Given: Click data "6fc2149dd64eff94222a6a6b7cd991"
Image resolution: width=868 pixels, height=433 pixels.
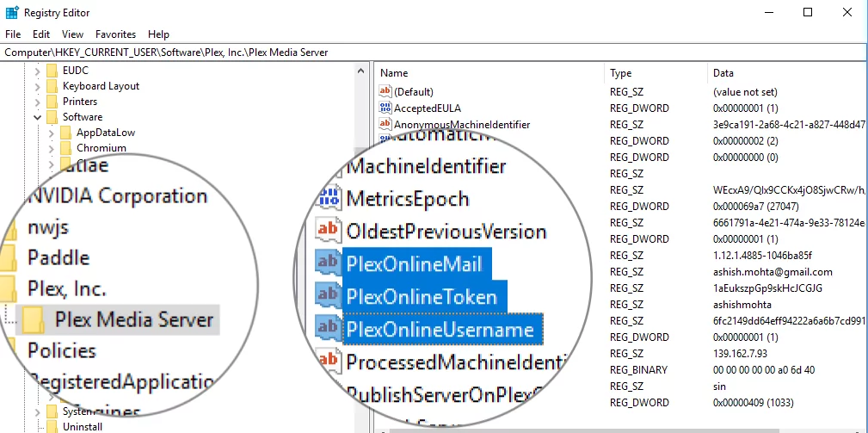Looking at the screenshot, I should pos(788,320).
